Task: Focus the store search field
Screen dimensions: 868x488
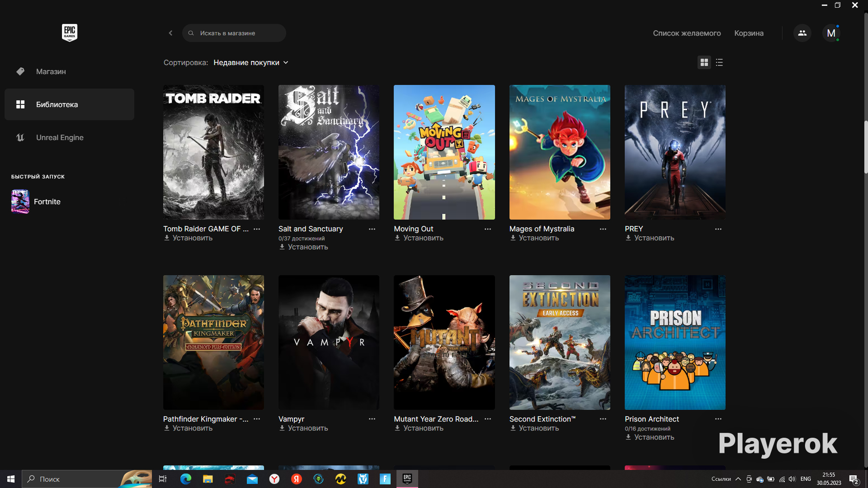Action: pyautogui.click(x=234, y=33)
